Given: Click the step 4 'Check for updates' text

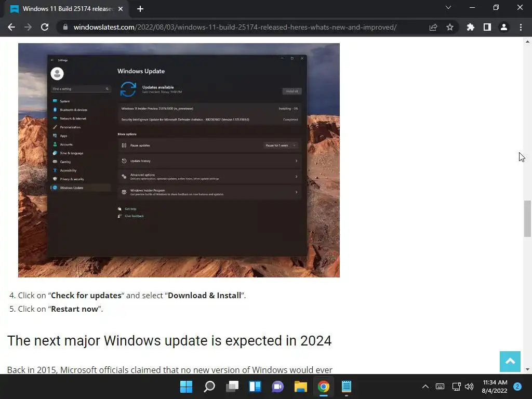Looking at the screenshot, I should 86,295.
